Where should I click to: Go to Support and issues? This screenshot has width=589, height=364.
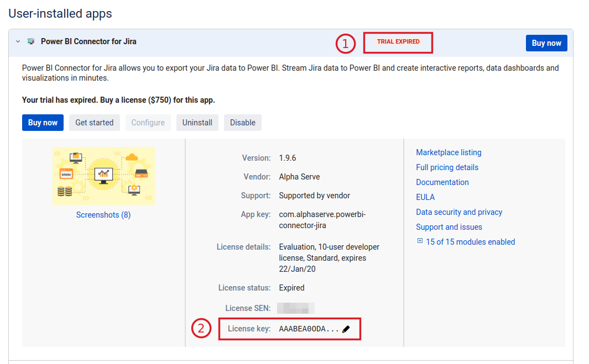tap(449, 227)
